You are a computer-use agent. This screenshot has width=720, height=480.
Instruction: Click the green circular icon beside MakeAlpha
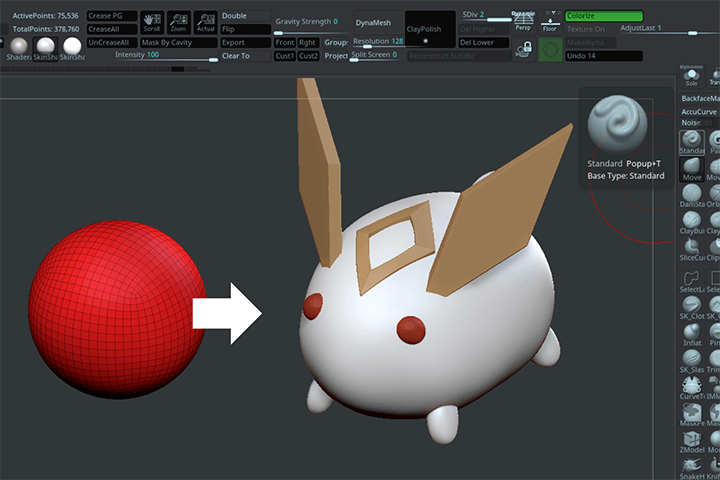(x=550, y=49)
